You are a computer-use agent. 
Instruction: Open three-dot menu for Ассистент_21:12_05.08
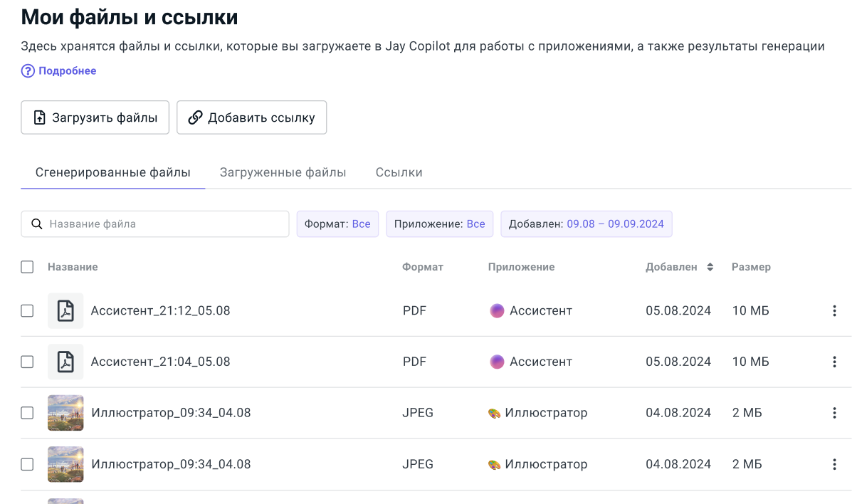pyautogui.click(x=834, y=311)
